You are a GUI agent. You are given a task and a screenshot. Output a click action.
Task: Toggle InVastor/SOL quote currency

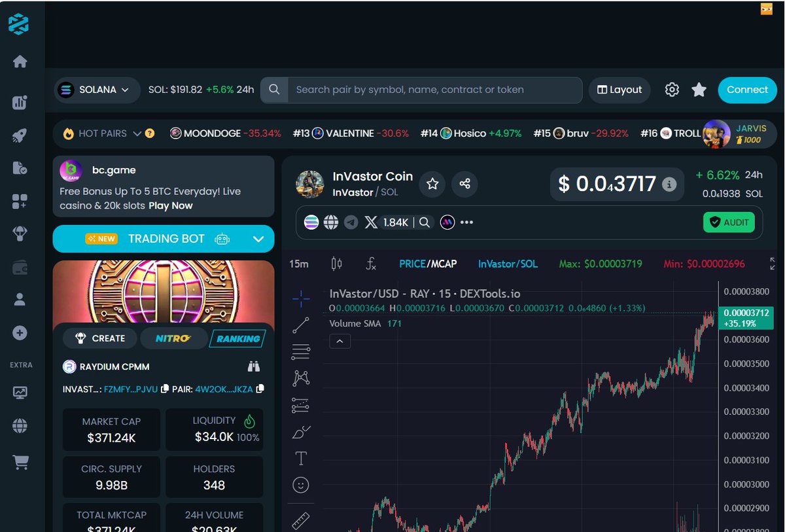[x=508, y=264]
